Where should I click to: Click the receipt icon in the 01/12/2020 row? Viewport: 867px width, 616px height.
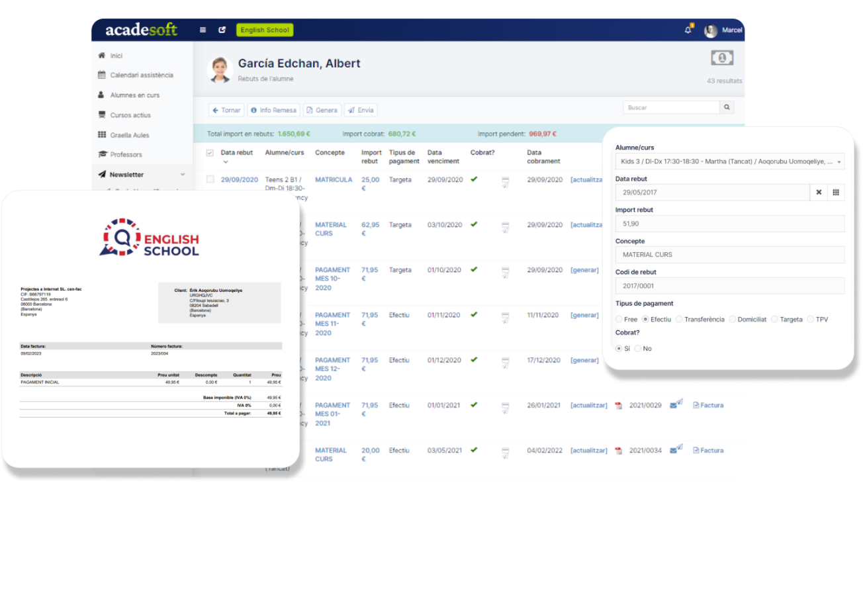pyautogui.click(x=505, y=362)
